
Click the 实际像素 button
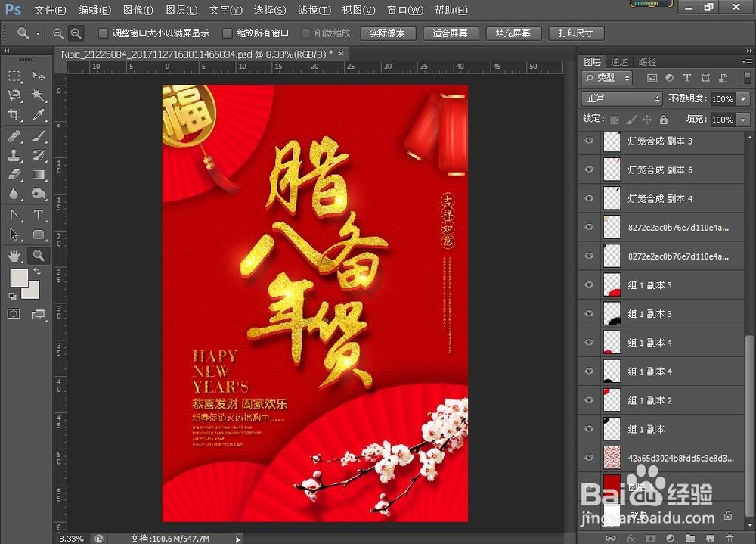pos(388,33)
